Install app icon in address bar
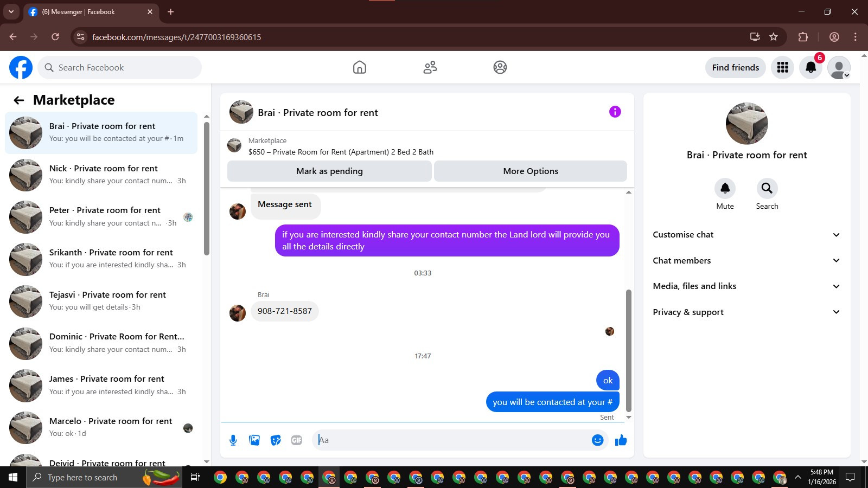 [755, 37]
